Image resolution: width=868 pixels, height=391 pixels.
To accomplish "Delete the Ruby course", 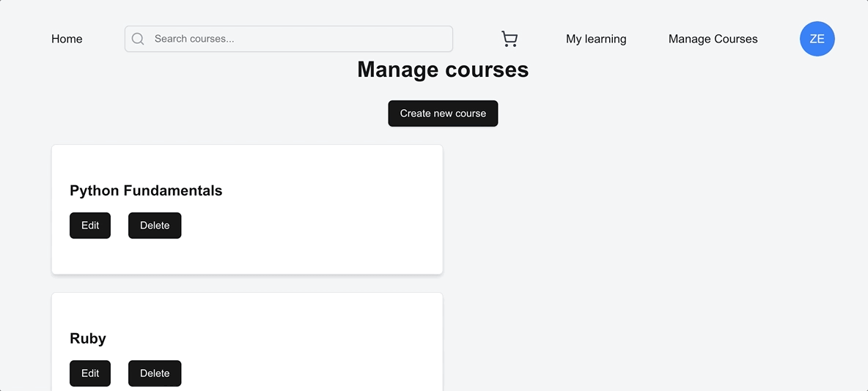I will coord(155,373).
